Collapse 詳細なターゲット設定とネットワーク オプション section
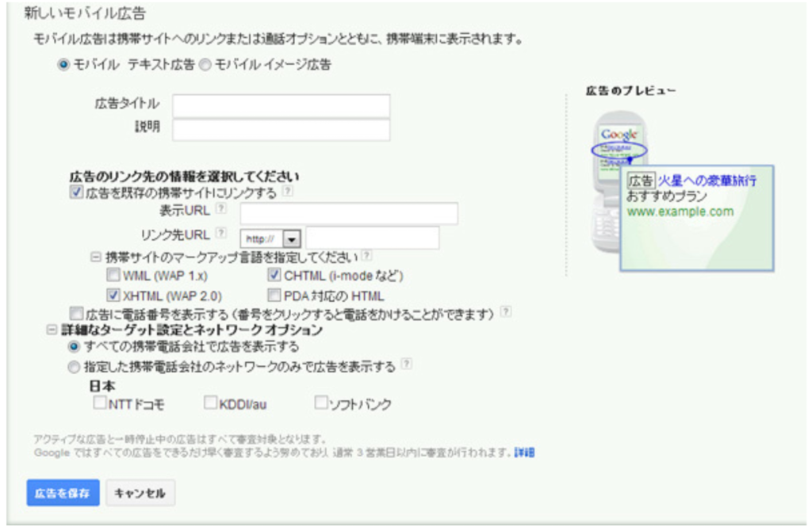 pyautogui.click(x=52, y=330)
